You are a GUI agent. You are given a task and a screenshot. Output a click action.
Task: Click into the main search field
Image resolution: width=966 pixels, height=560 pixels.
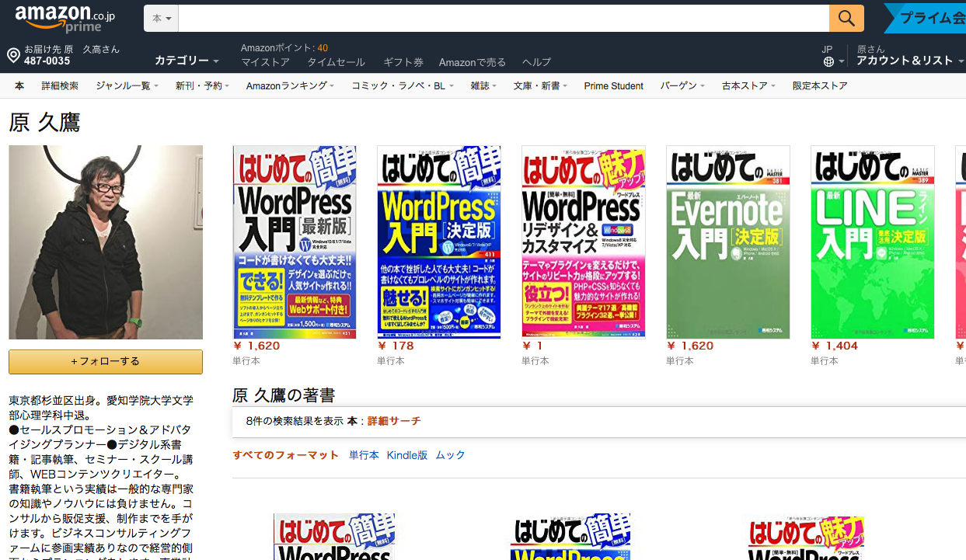tap(504, 19)
